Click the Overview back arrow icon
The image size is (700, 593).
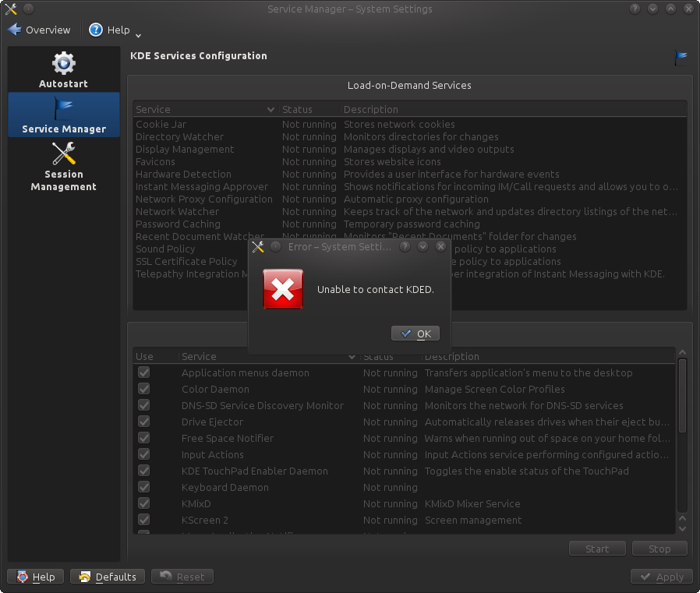(x=15, y=30)
